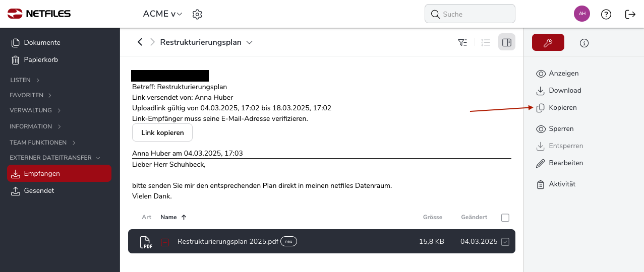Click the Sperren eye icon

pos(541,129)
